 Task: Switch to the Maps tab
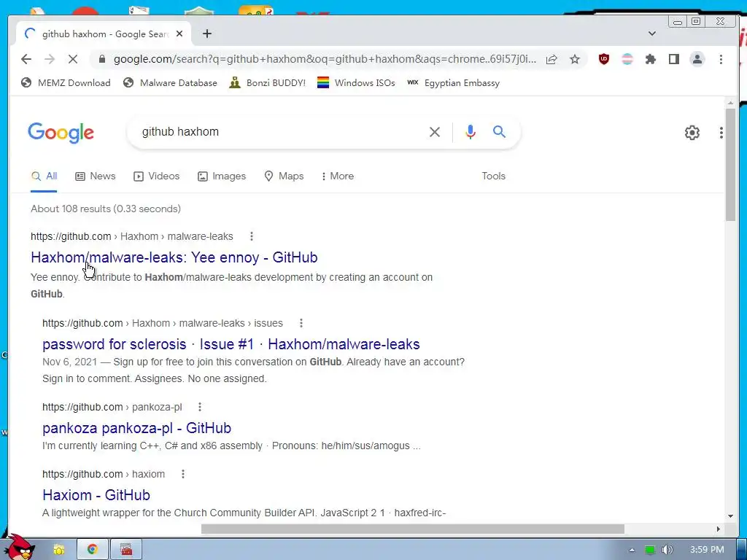(284, 176)
